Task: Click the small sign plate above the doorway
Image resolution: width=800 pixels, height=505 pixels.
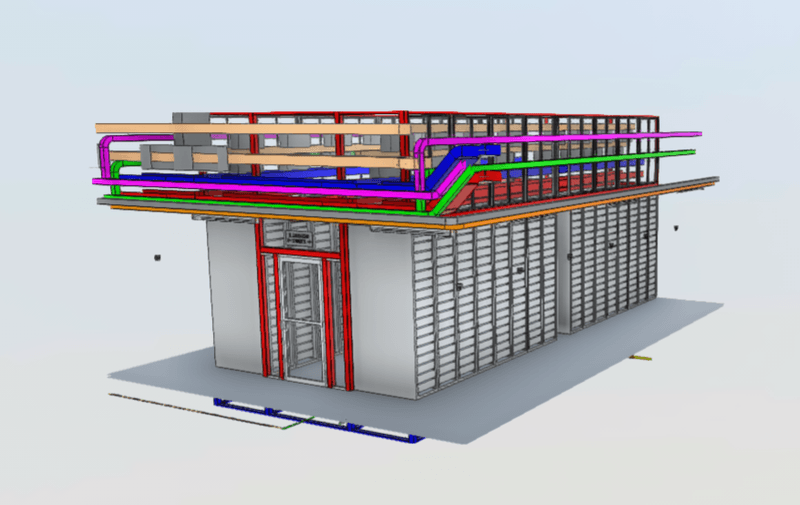Action: click(299, 238)
